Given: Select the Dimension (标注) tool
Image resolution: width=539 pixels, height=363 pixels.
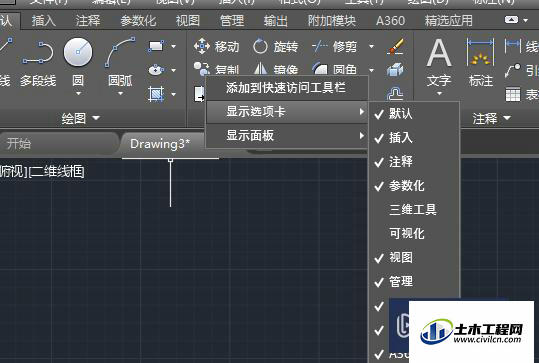Looking at the screenshot, I should (x=481, y=62).
